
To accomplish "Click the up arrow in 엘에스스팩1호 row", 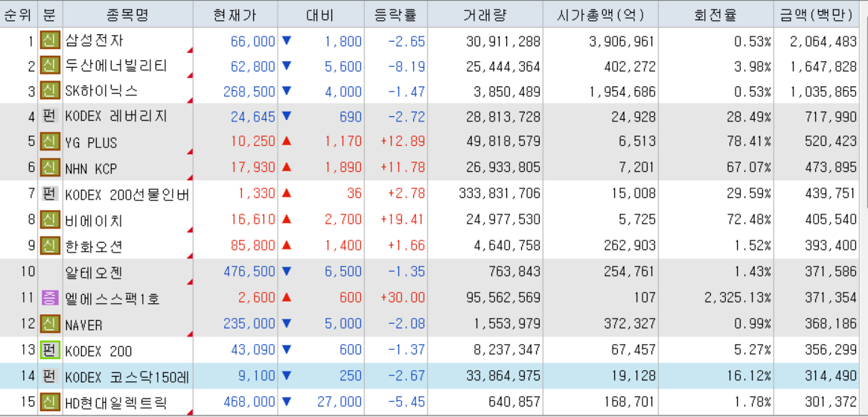I will [287, 297].
